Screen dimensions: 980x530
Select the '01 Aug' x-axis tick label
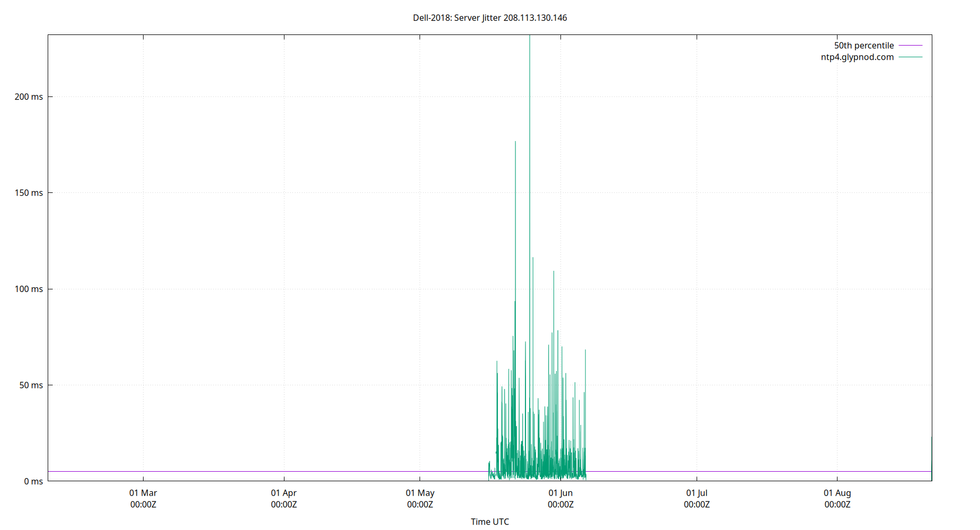838,493
